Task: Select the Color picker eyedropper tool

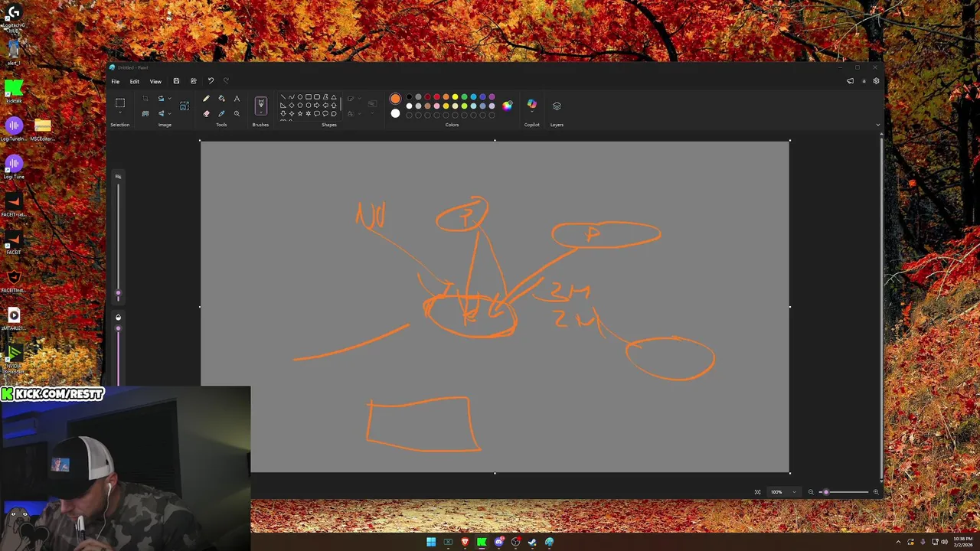Action: coord(221,113)
